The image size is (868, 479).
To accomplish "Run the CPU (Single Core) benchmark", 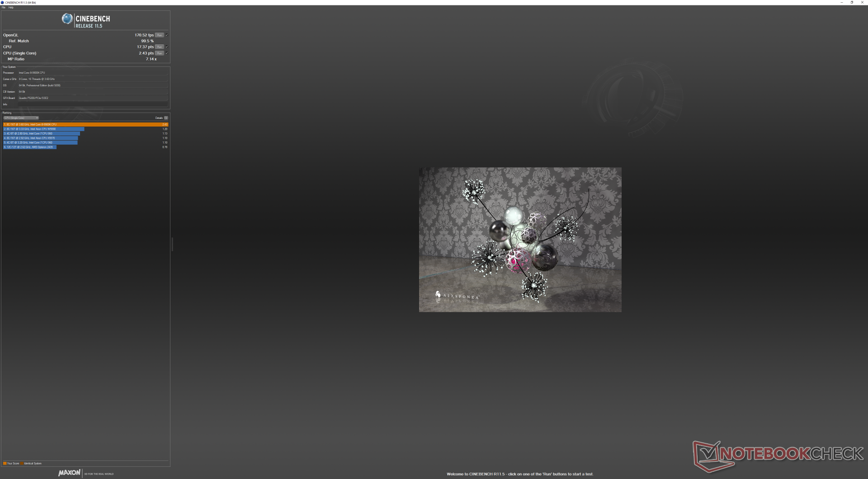I will pos(159,53).
